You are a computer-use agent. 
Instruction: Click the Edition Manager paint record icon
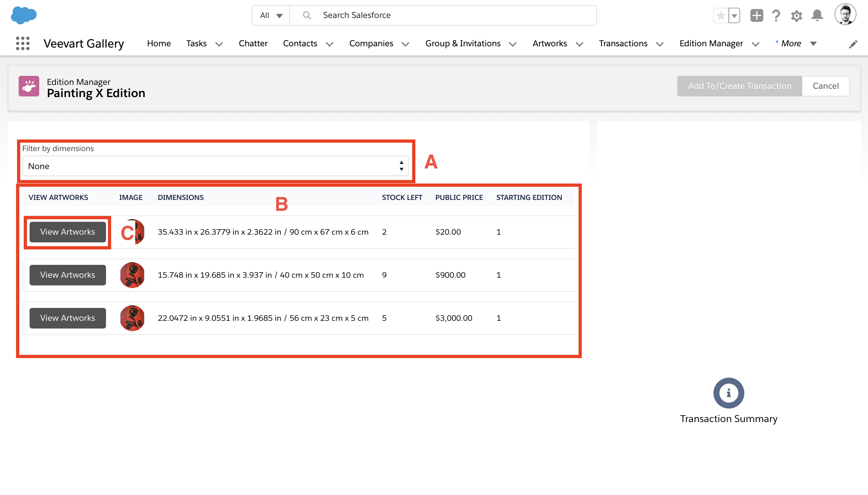click(x=29, y=86)
